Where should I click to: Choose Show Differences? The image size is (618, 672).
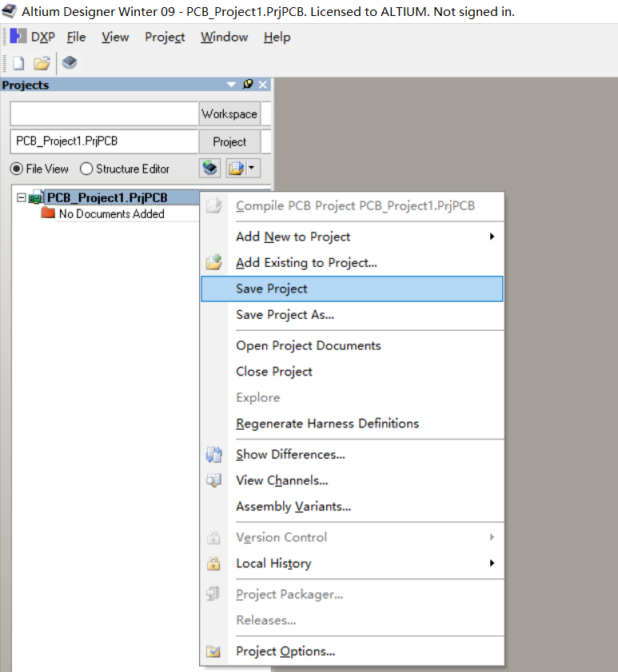[x=352, y=455]
